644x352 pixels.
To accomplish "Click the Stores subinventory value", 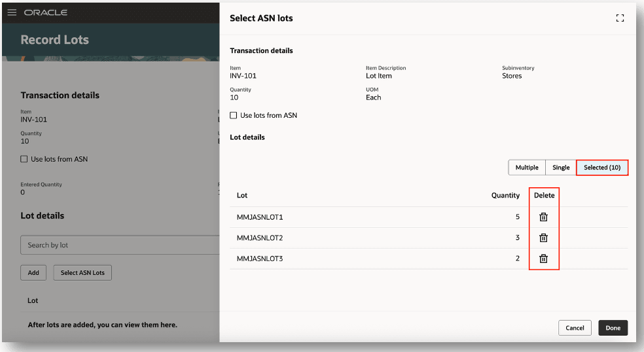I will [x=512, y=76].
